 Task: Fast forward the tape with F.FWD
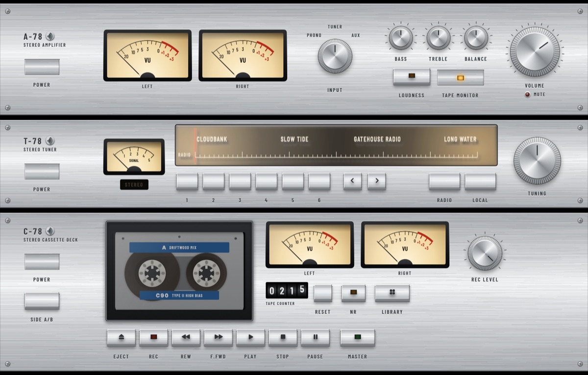(218, 337)
